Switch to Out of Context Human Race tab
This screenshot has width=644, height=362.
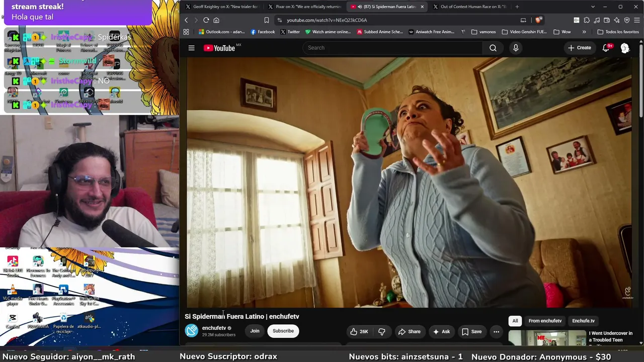pos(470,7)
